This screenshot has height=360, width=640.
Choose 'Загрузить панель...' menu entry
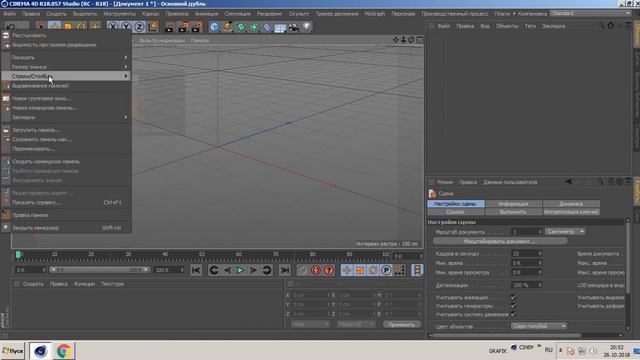66,130
